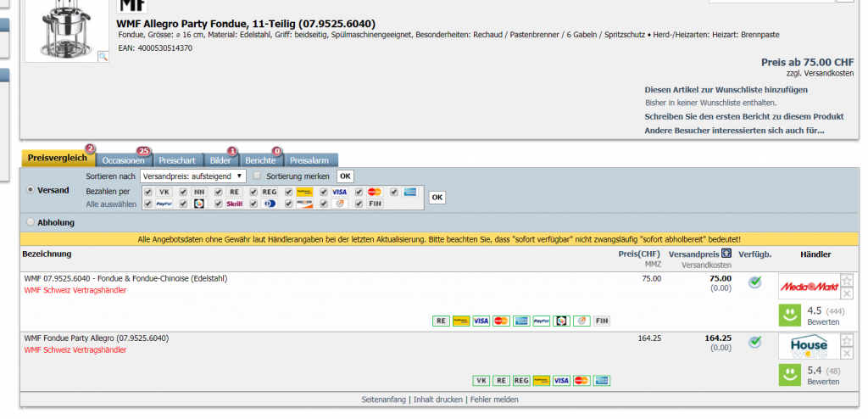Click the shipping price info icon in header

click(x=726, y=254)
